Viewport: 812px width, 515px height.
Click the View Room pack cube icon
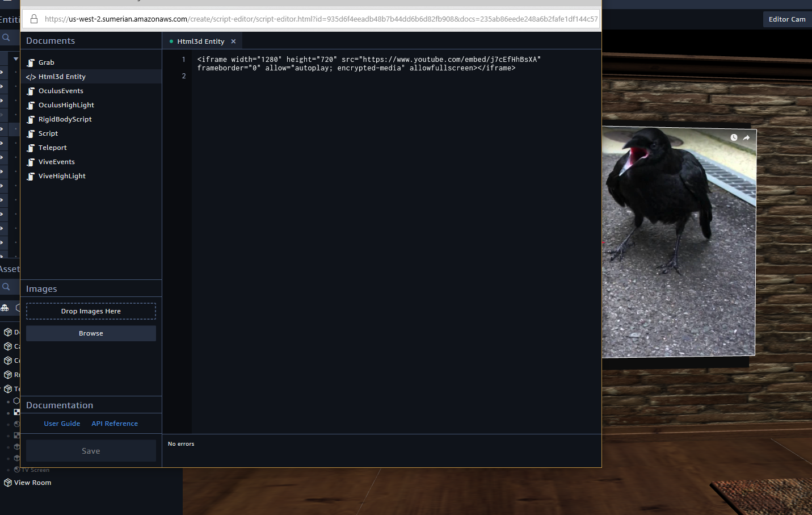[x=8, y=483]
